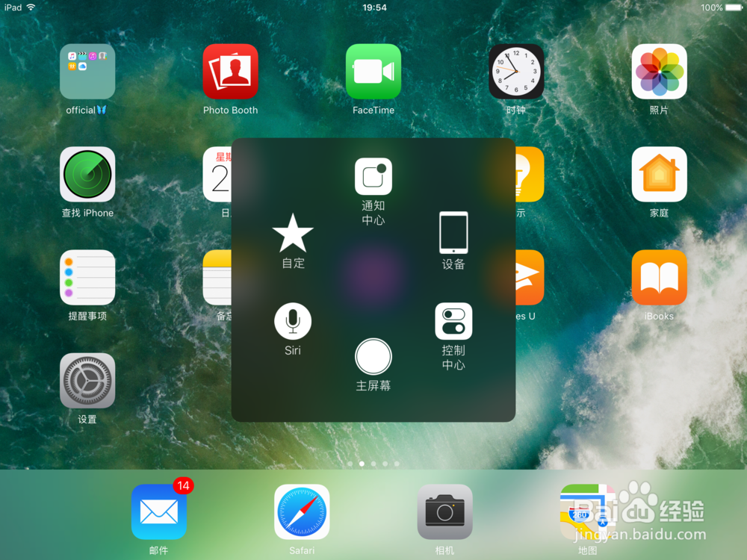Launch Safari from the dock
Viewport: 747px width, 560px height.
(302, 512)
